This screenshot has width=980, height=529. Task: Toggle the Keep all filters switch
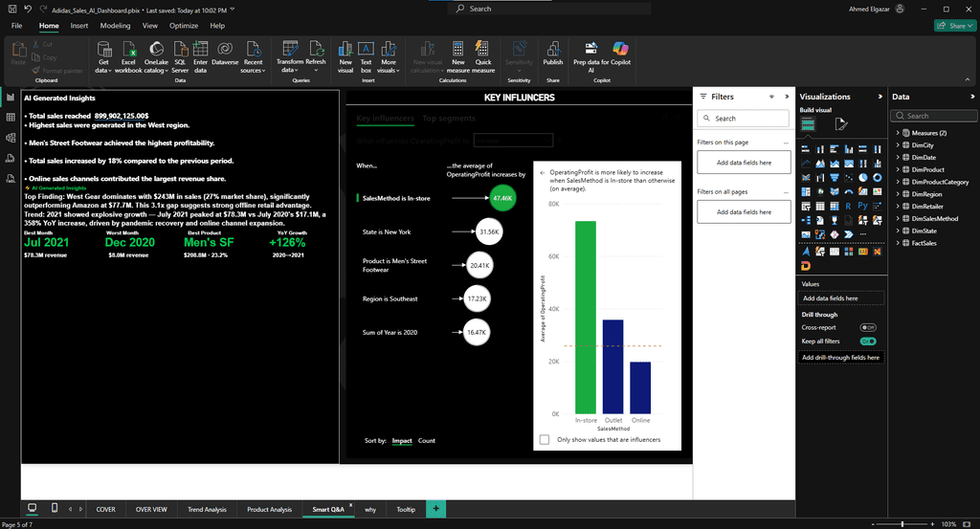(x=868, y=341)
